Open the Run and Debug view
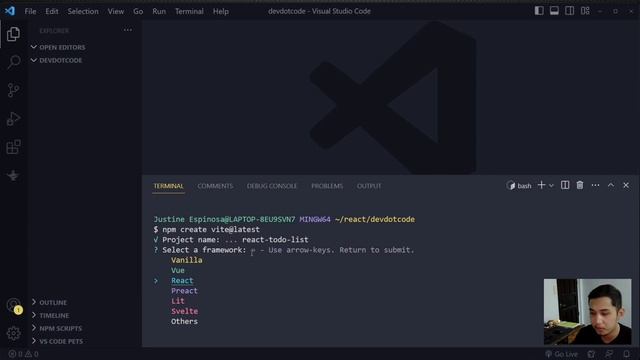This screenshot has width=640, height=360. tap(13, 119)
